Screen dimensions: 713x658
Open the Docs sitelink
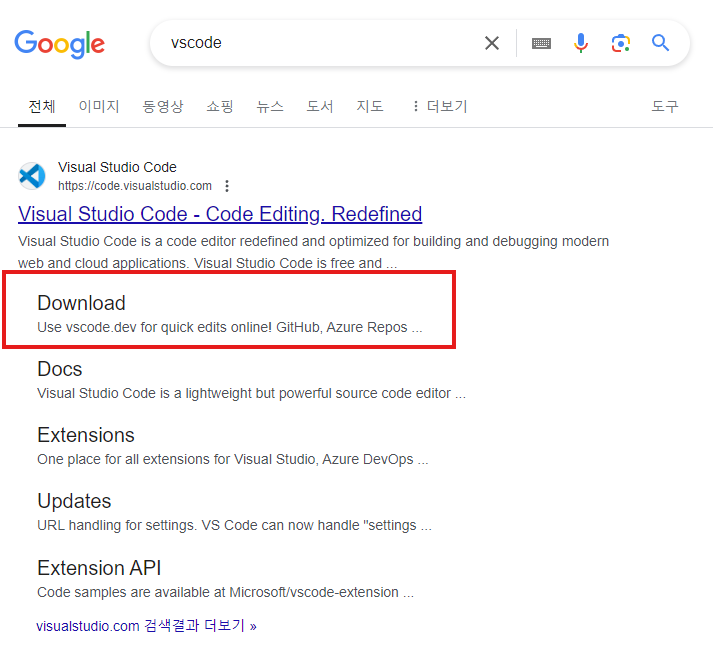point(60,369)
